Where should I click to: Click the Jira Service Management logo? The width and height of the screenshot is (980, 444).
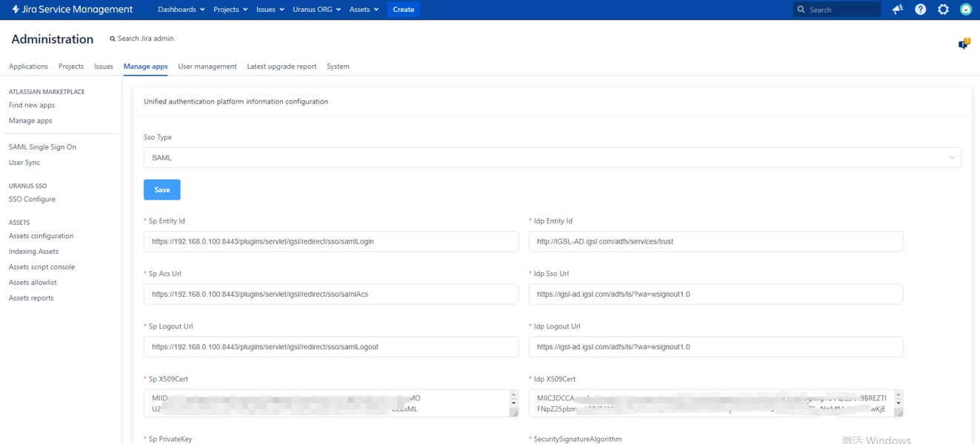(x=72, y=10)
